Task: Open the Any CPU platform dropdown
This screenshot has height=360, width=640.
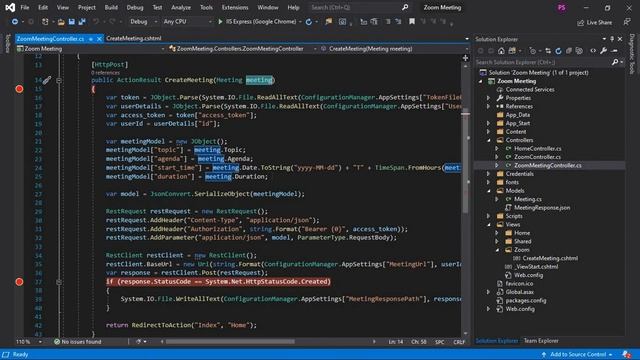Action: (x=187, y=22)
